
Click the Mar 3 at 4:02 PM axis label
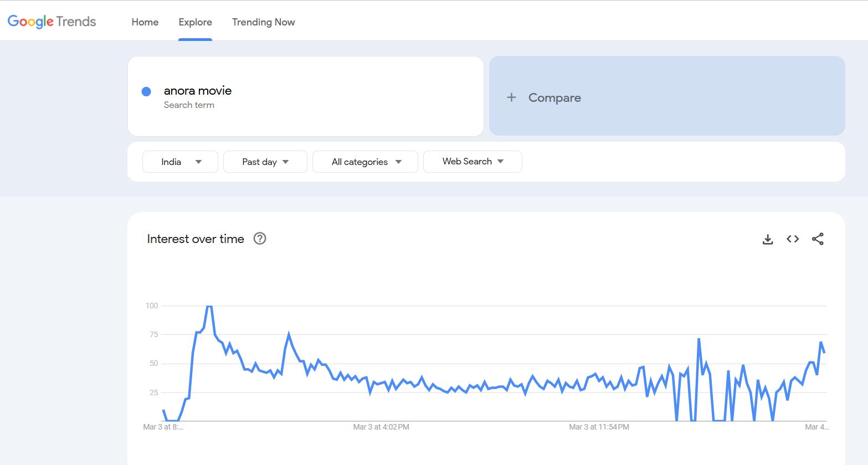381,427
